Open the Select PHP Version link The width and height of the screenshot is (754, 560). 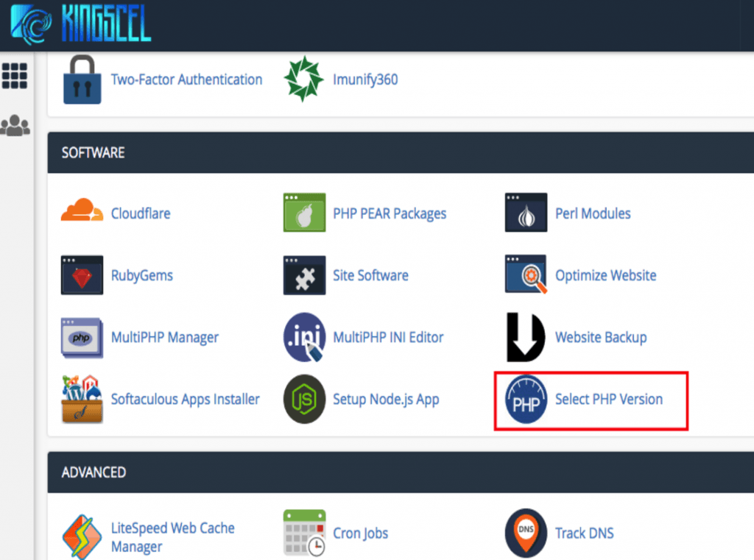point(608,400)
